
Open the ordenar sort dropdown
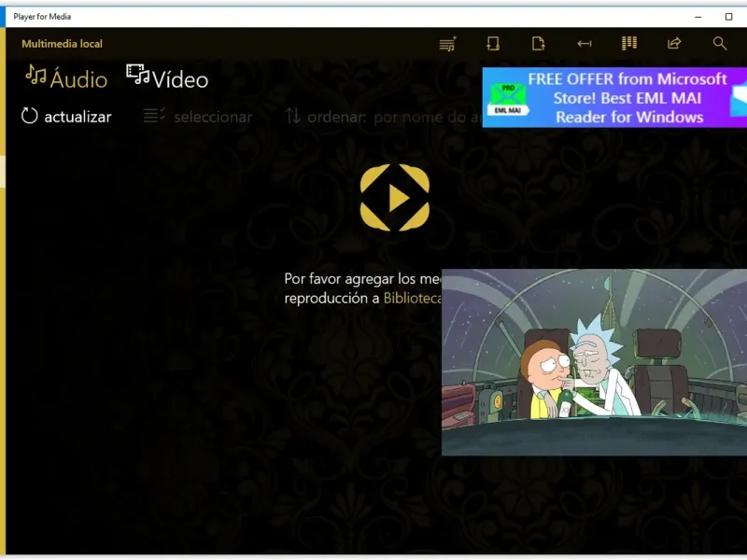click(383, 116)
